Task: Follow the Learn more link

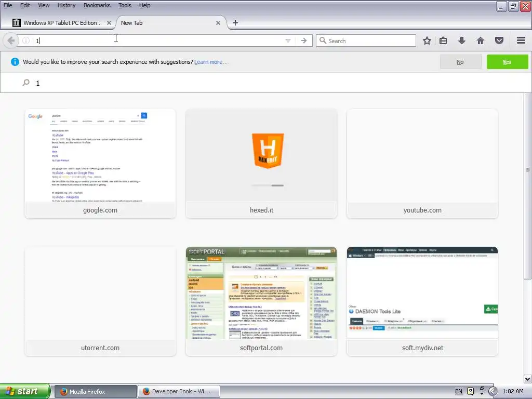Action: click(x=211, y=62)
